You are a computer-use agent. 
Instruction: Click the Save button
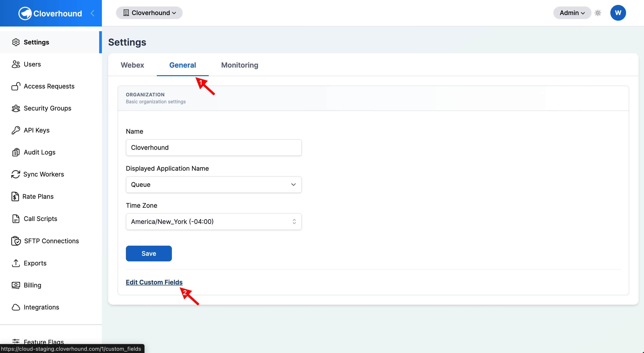pos(149,254)
